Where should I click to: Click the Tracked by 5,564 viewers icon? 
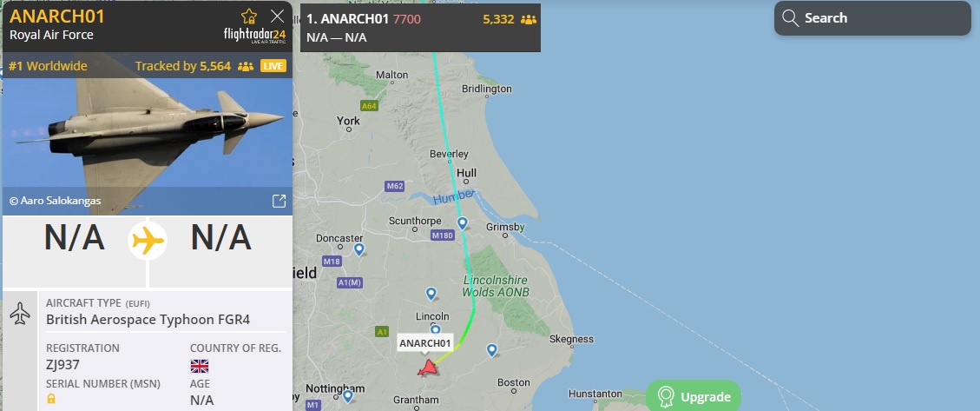pos(246,66)
